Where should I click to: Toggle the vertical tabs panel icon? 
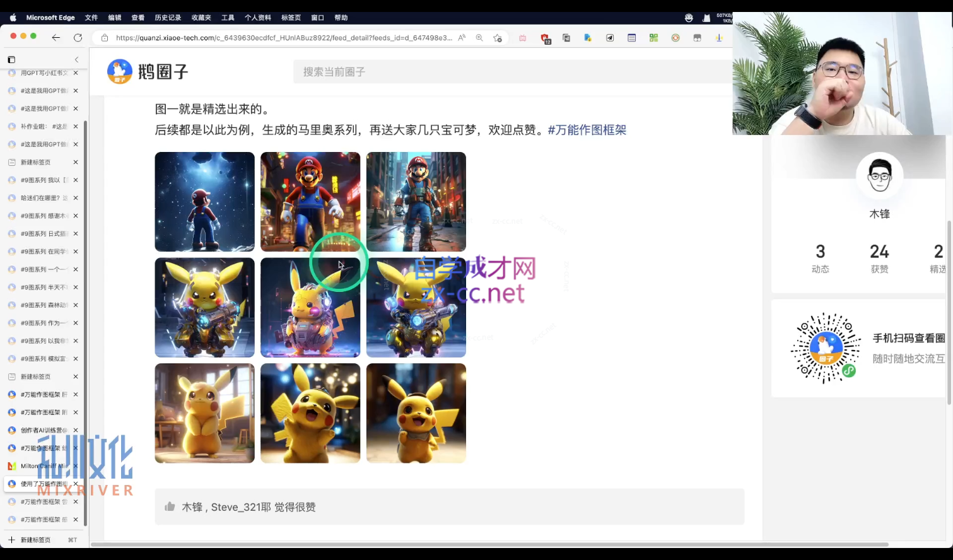point(11,59)
